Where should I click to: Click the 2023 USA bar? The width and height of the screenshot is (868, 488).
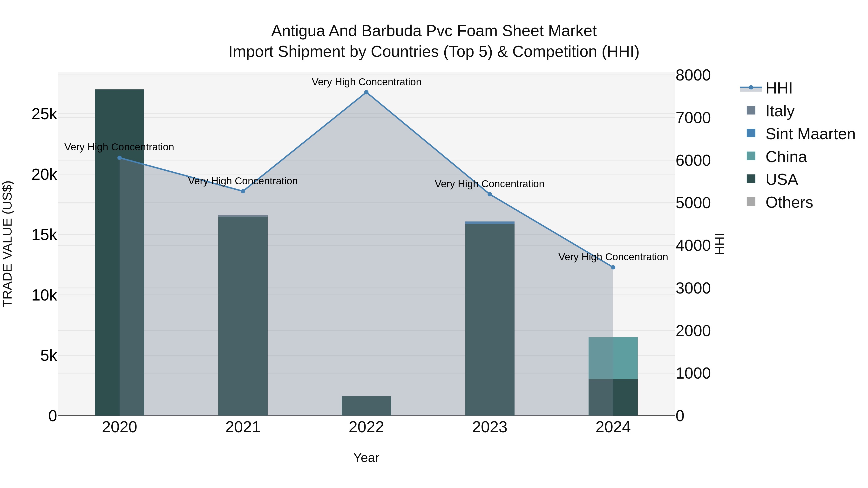(490, 320)
